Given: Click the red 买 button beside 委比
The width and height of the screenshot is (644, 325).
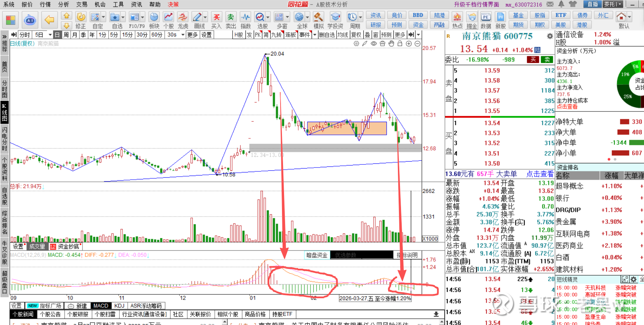Looking at the screenshot, I should [533, 60].
